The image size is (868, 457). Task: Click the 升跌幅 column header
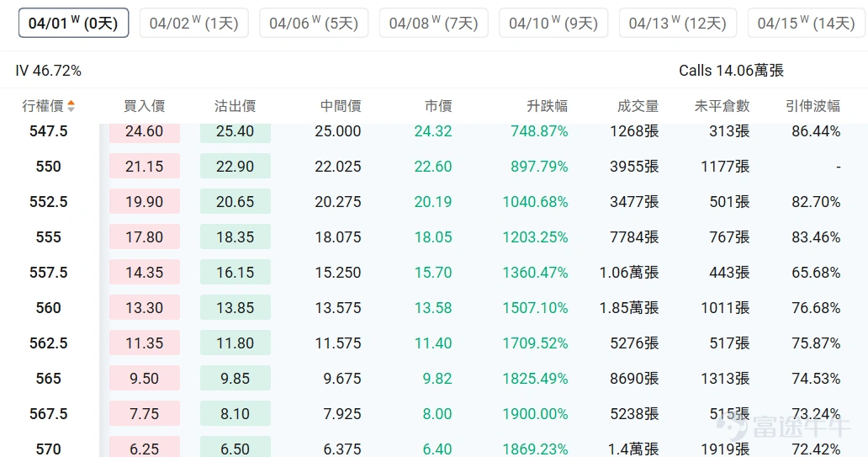tap(547, 106)
